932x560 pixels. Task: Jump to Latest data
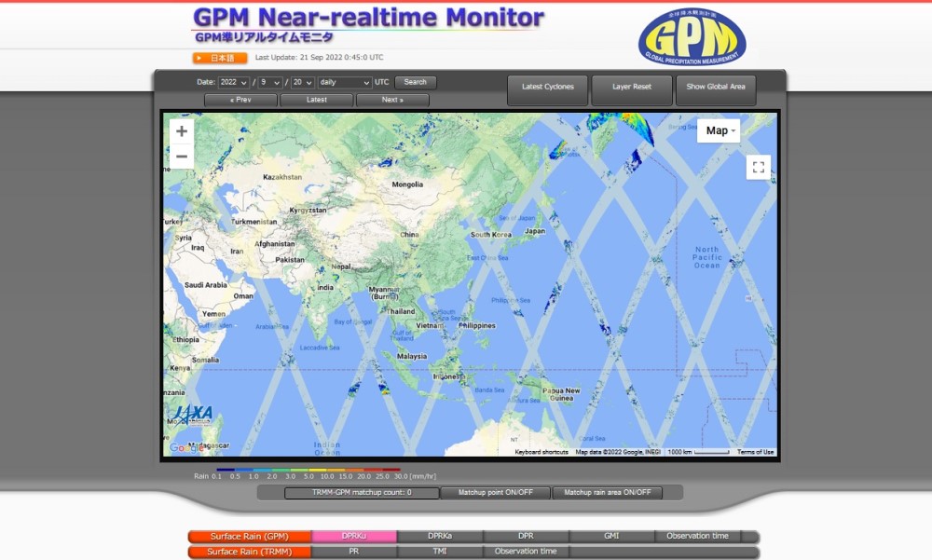point(317,100)
